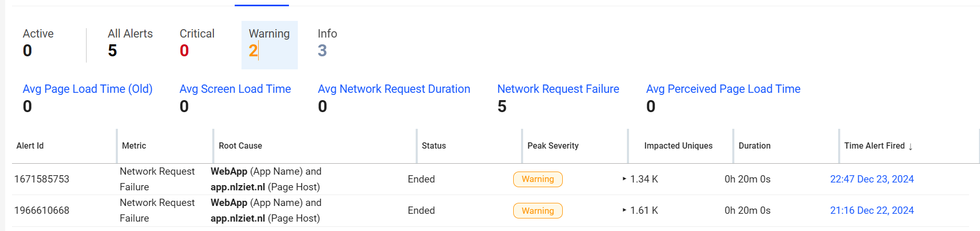Sort by Duration column header

(x=754, y=146)
